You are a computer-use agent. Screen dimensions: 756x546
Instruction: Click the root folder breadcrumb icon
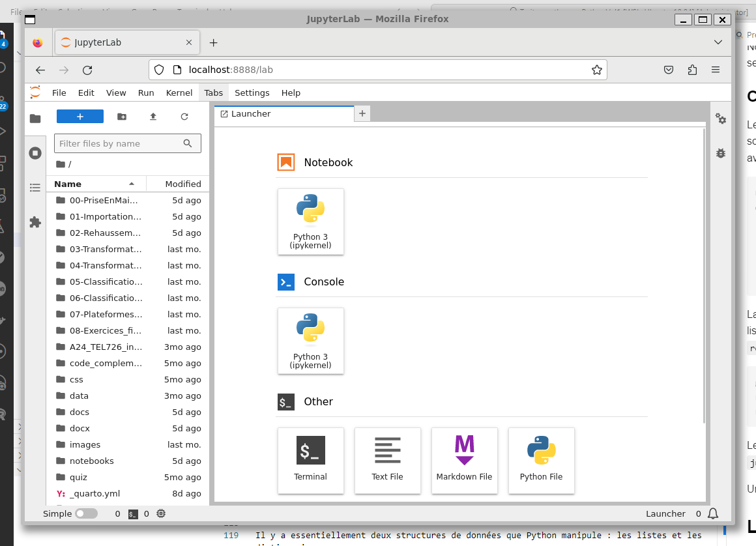(60, 164)
